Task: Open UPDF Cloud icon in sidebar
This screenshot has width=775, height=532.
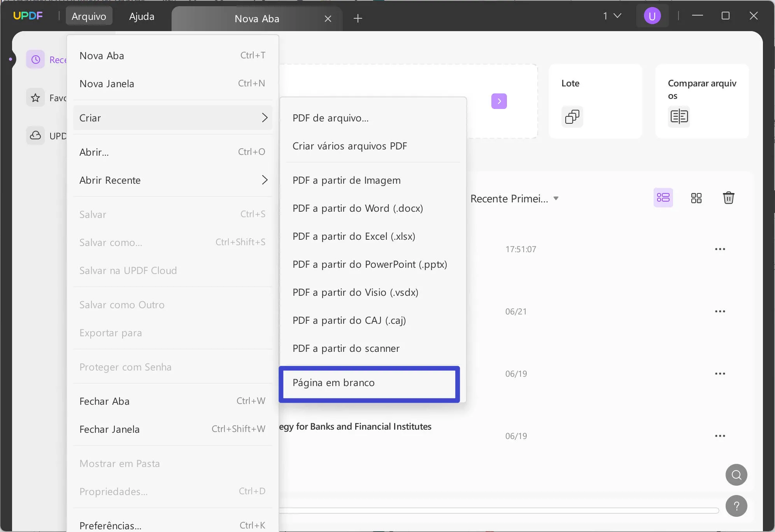Action: point(35,135)
